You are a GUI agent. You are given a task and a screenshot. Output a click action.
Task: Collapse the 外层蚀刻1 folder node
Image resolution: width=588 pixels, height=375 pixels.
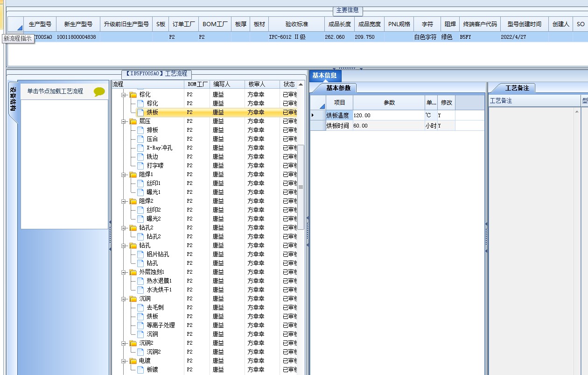tap(124, 272)
